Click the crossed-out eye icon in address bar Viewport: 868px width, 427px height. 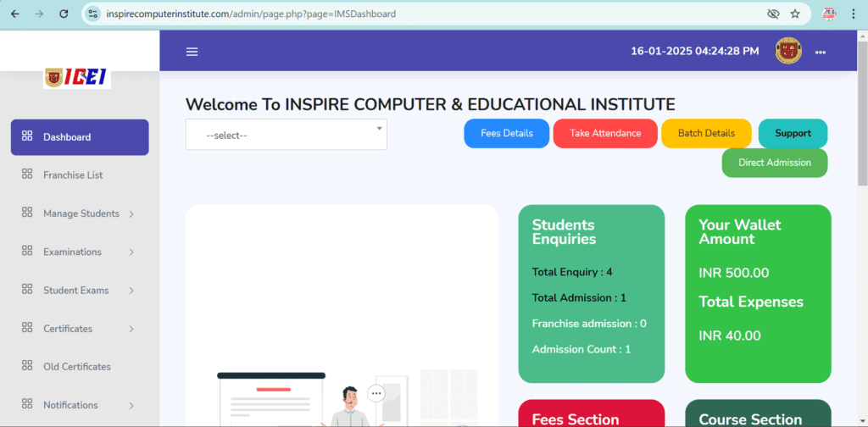point(773,14)
